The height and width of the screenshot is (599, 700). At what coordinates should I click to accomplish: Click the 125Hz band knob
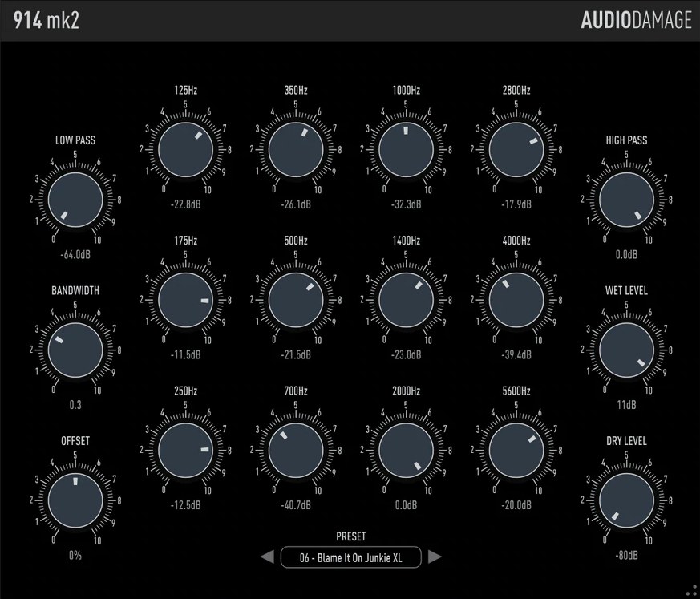184,148
